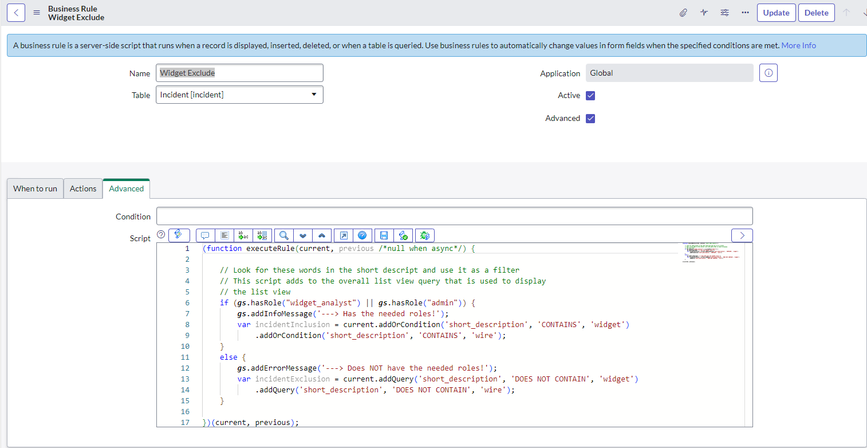
Task: Click script line number 6
Action: pos(187,303)
